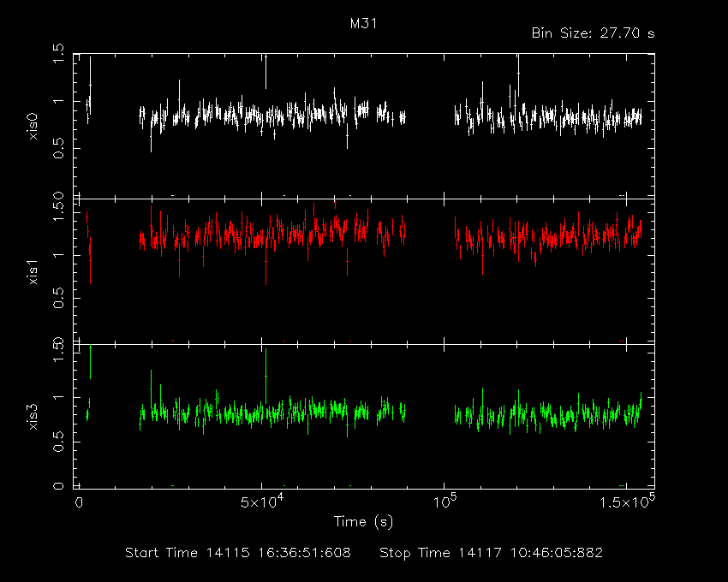Viewport: 728px width, 582px height.
Task: Click the 0.5 tick label on xis3 axis
Action: tap(58, 442)
